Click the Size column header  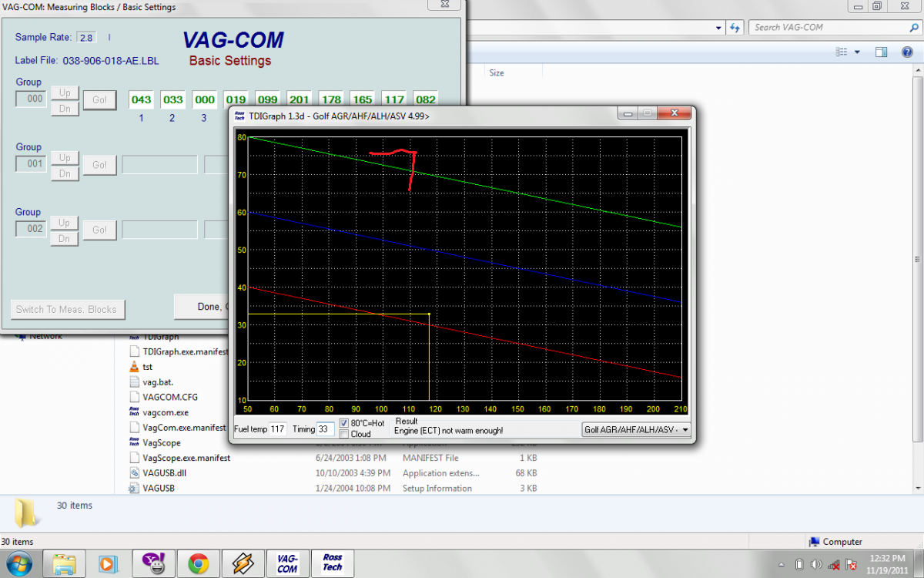pyautogui.click(x=497, y=72)
